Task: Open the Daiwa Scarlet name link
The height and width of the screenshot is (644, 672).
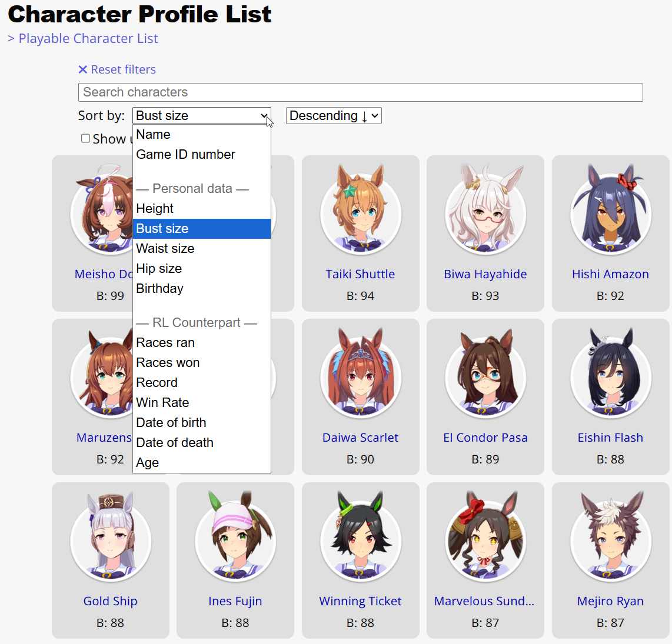Action: [361, 438]
